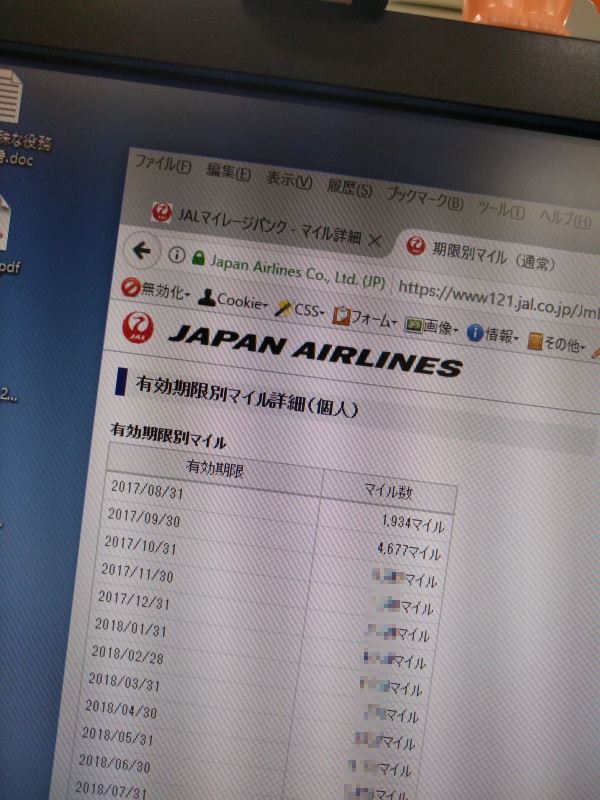Select the 2018/04/30 date cell
The width and height of the screenshot is (600, 800).
pyautogui.click(x=121, y=709)
